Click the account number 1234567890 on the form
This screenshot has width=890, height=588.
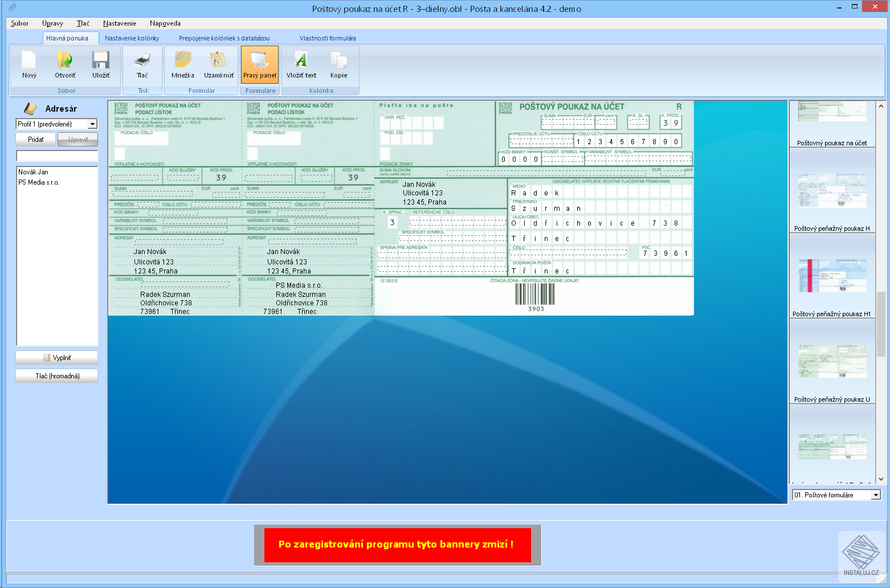tap(627, 142)
